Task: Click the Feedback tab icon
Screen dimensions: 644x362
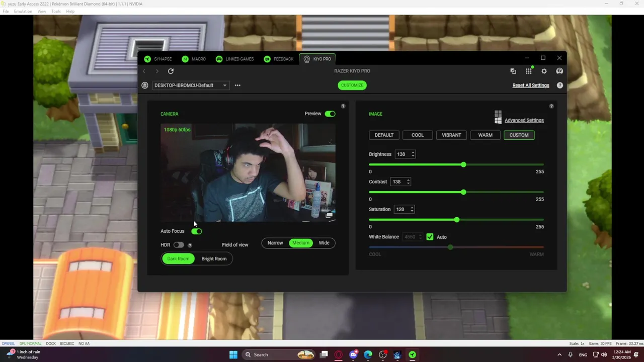Action: tap(267, 59)
